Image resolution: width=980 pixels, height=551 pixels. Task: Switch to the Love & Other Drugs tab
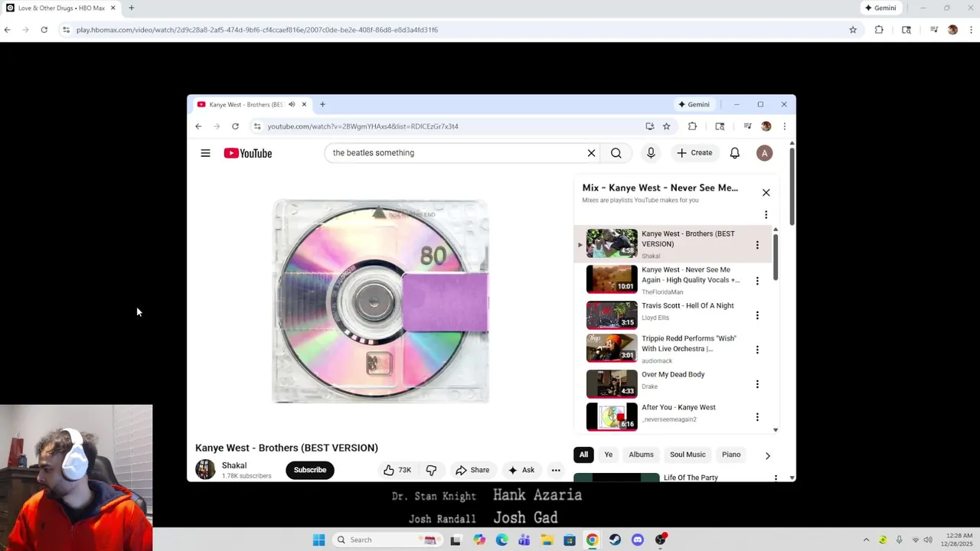(61, 8)
